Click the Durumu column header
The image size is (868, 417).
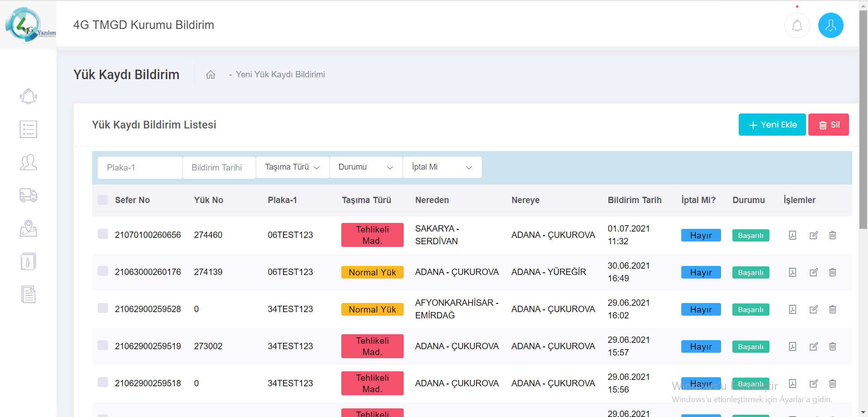[x=749, y=200]
